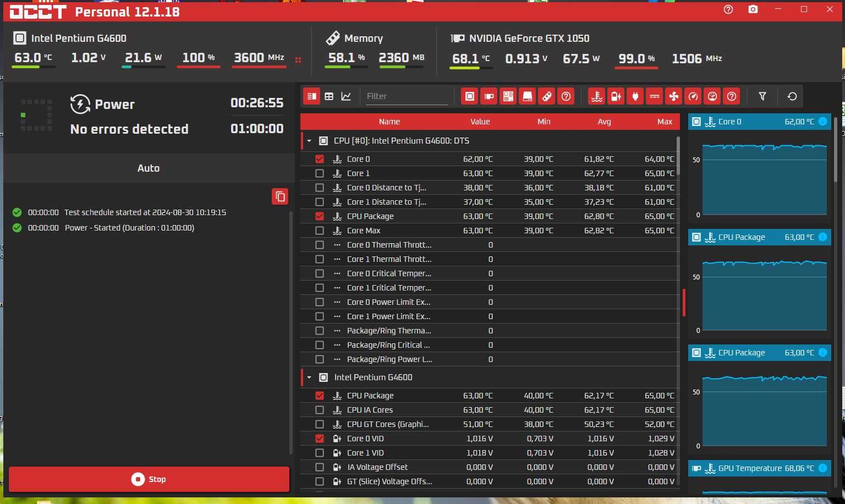Click the red dots icon beside 3600 MHz

point(298,60)
